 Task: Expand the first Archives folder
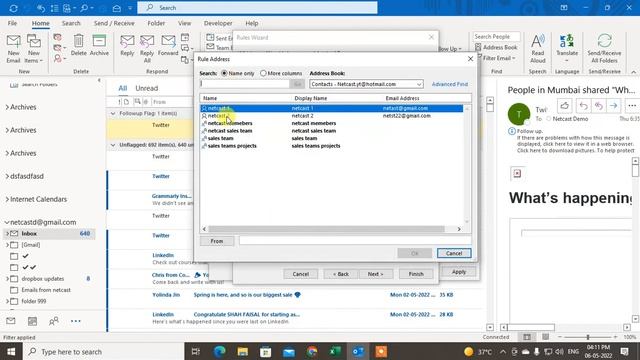pyautogui.click(x=7, y=107)
